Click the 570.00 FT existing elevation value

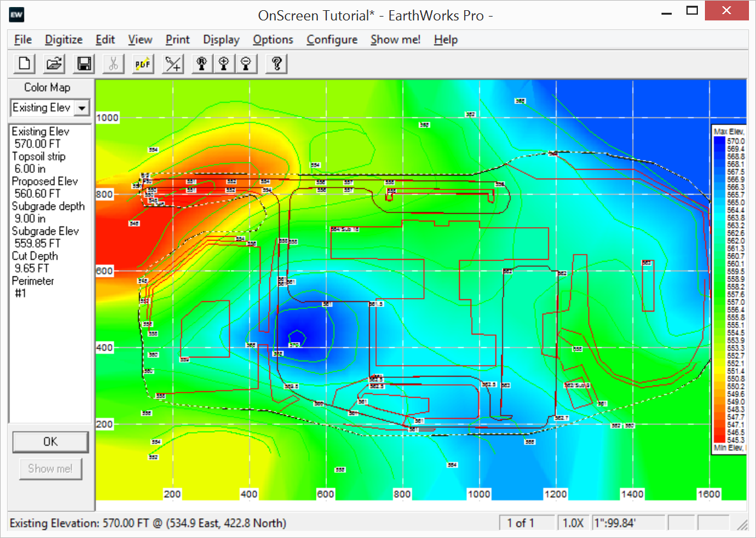click(x=38, y=144)
